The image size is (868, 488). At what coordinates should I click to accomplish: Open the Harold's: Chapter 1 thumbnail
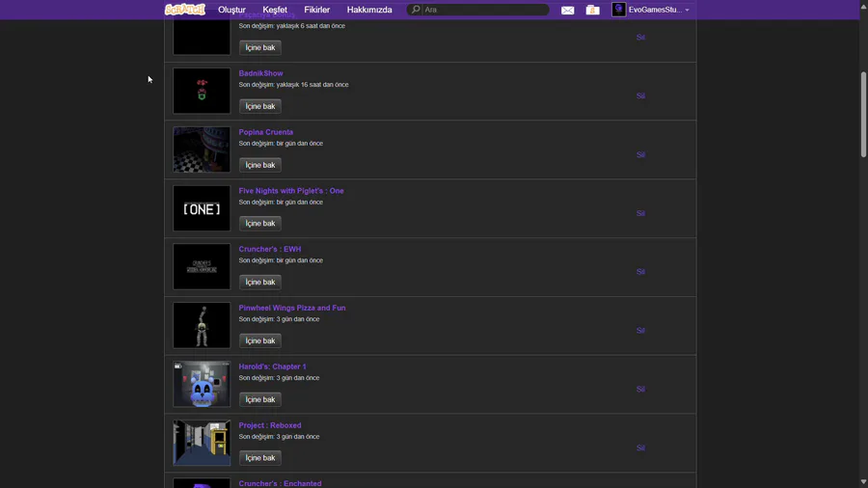(202, 384)
